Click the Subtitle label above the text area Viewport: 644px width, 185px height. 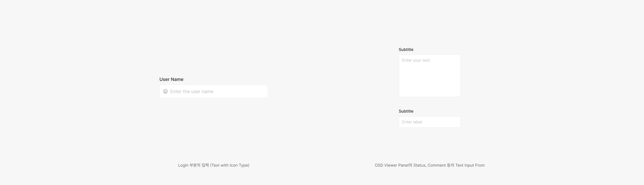(406, 50)
